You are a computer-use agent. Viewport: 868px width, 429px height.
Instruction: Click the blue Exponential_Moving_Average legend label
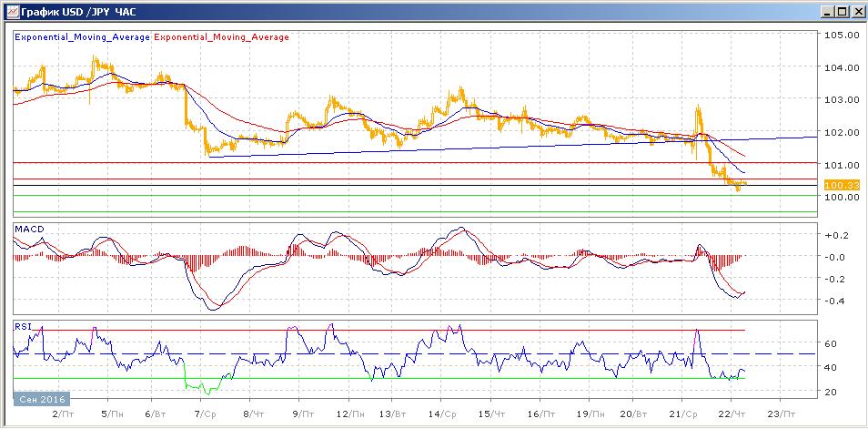coord(82,37)
